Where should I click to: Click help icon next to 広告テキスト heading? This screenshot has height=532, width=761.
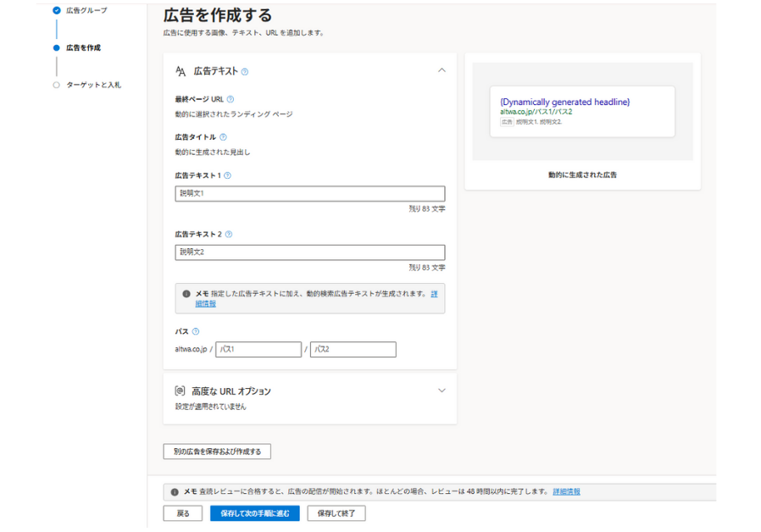coord(245,72)
